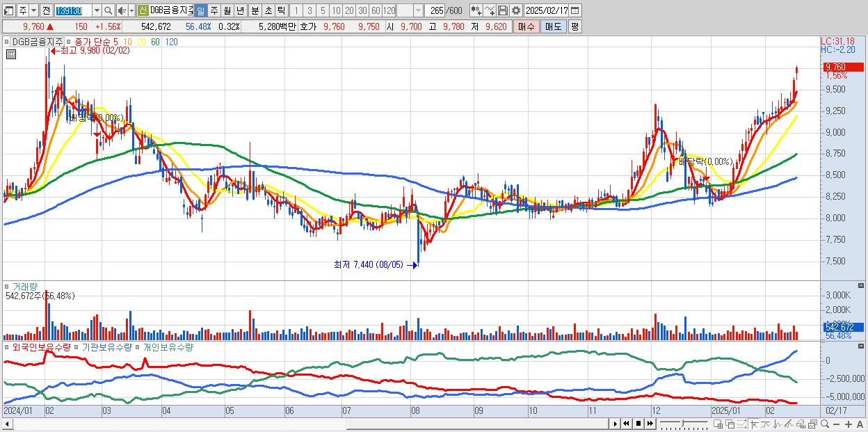Image resolution: width=868 pixels, height=432 pixels.
Task: Click the magnifier zoom icon in bottom toolbar
Action: point(825,424)
